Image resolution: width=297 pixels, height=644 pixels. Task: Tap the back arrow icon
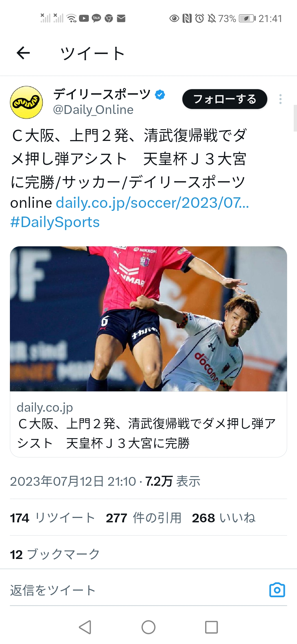point(23,53)
